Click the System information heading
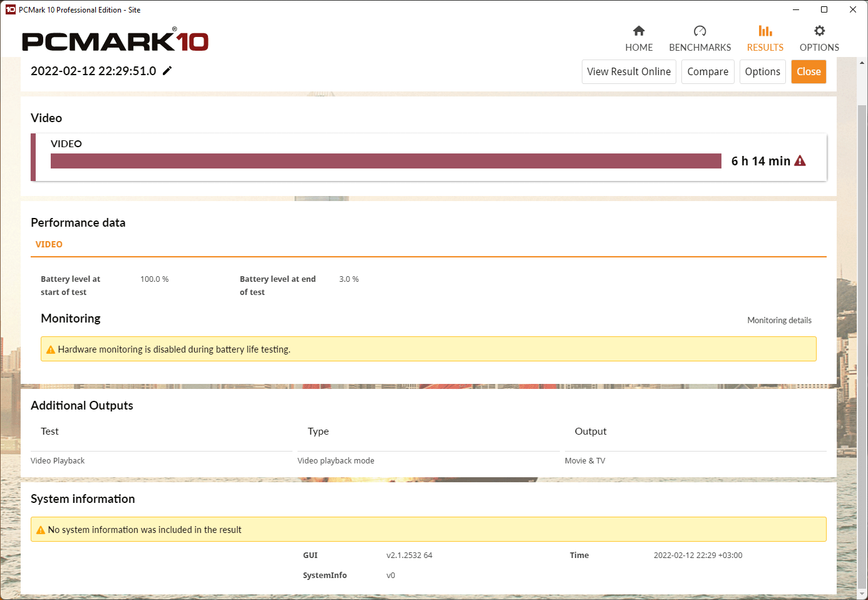The height and width of the screenshot is (600, 868). pyautogui.click(x=82, y=499)
